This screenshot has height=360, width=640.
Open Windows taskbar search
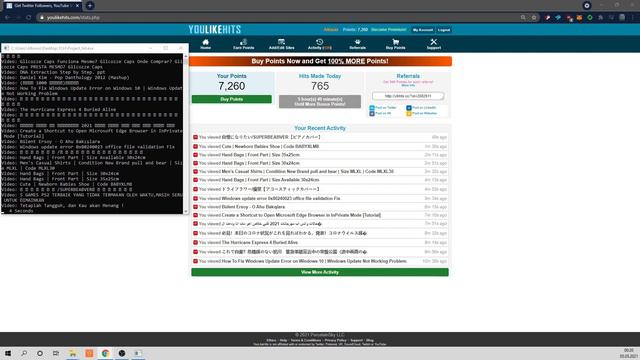pos(24,353)
